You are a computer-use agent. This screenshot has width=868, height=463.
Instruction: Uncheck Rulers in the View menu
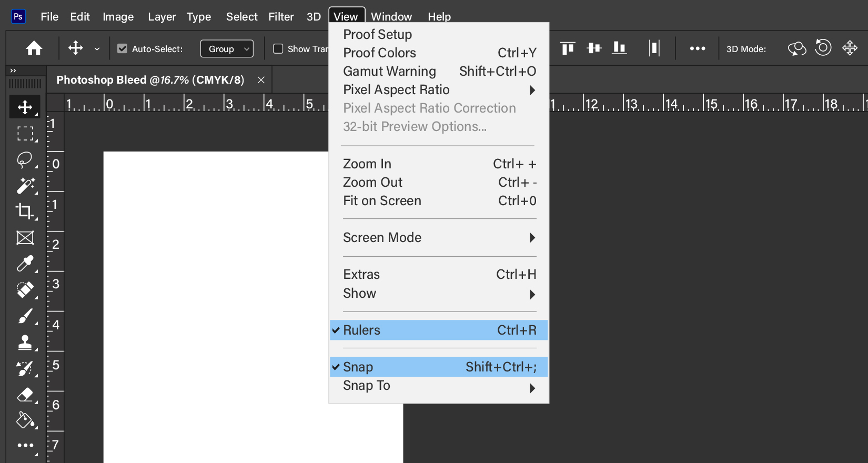pyautogui.click(x=439, y=330)
